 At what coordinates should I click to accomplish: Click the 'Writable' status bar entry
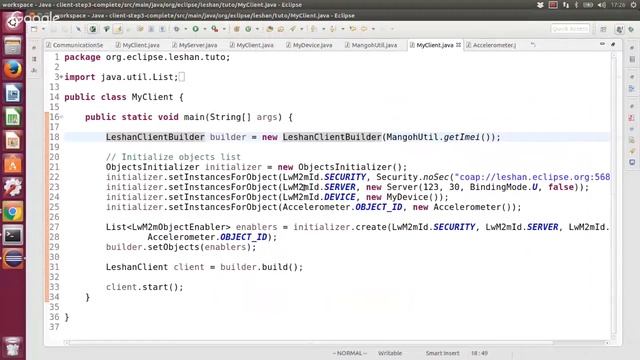coord(390,353)
